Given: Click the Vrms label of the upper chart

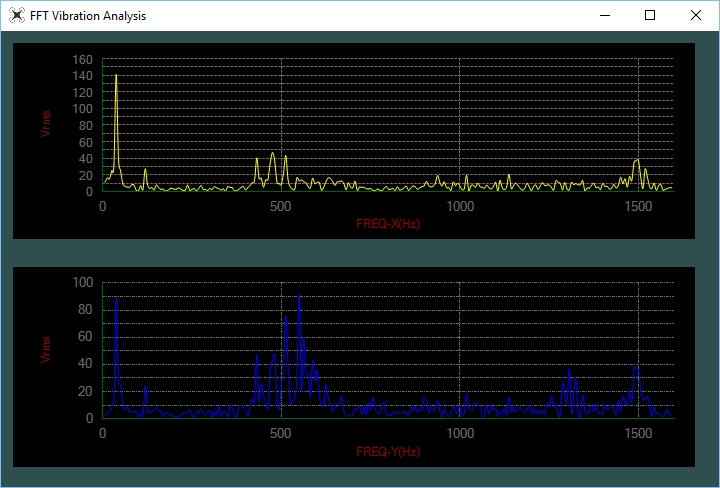Looking at the screenshot, I should pyautogui.click(x=45, y=123).
